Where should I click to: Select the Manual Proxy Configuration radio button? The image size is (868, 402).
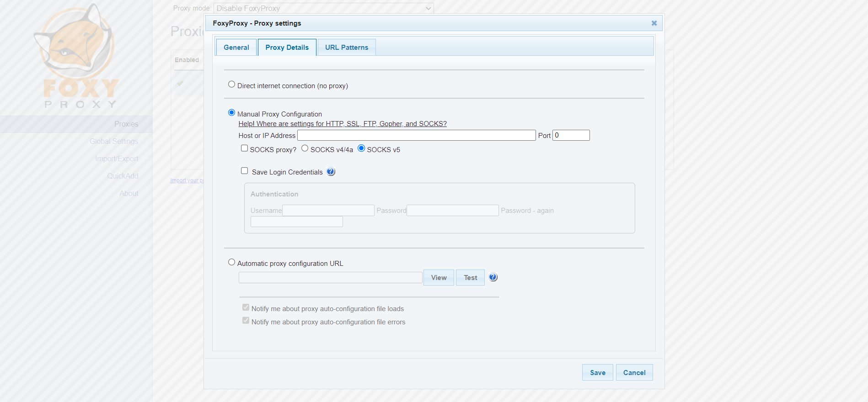(232, 113)
